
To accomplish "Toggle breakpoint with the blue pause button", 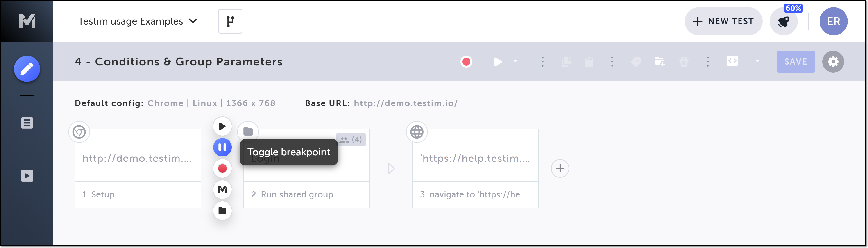I will (222, 147).
